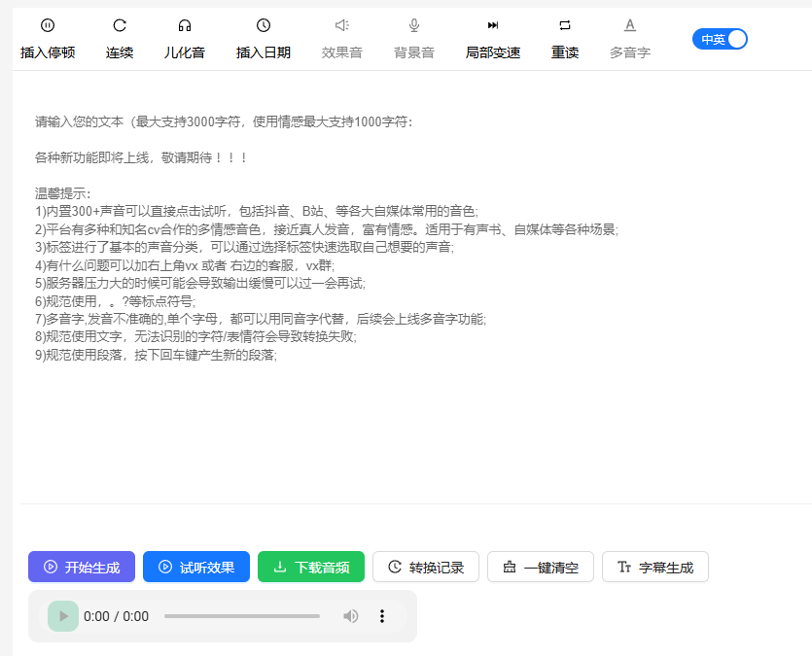The image size is (812, 656).
Task: Click the 下载音频 download audio button
Action: click(310, 567)
